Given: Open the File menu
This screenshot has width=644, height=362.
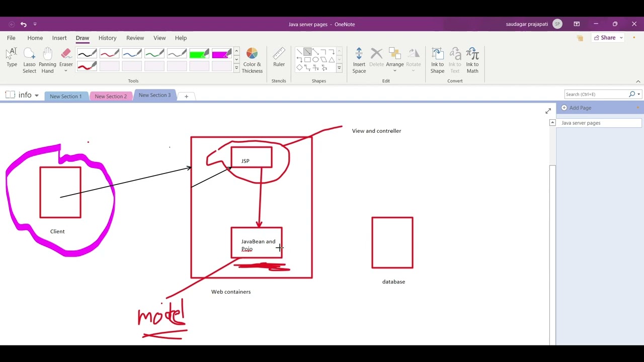Looking at the screenshot, I should click(x=11, y=38).
